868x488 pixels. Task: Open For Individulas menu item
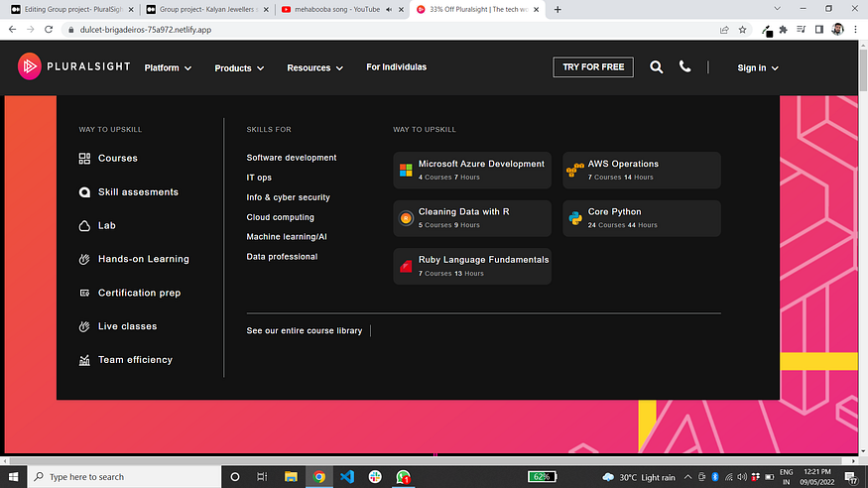point(397,66)
